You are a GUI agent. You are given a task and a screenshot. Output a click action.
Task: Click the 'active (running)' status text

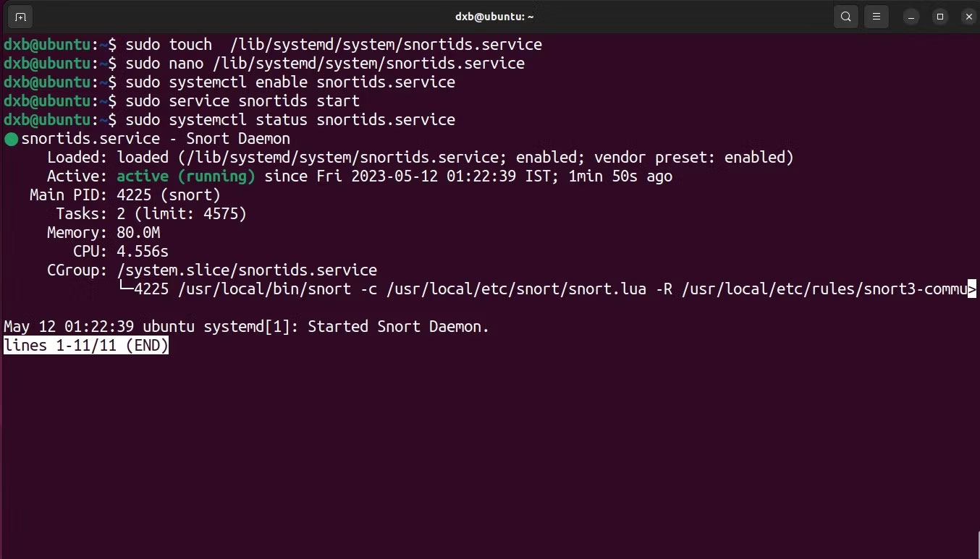click(186, 176)
